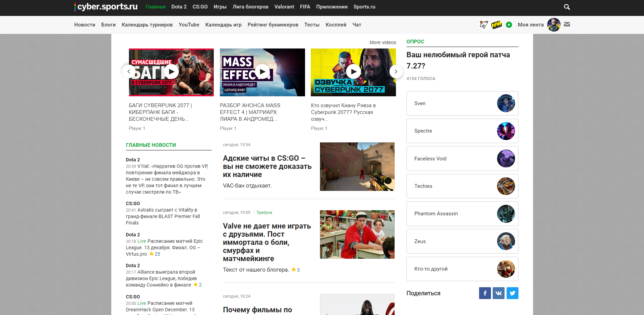Open the Valorant top menu item
The width and height of the screenshot is (644, 315).
click(284, 7)
